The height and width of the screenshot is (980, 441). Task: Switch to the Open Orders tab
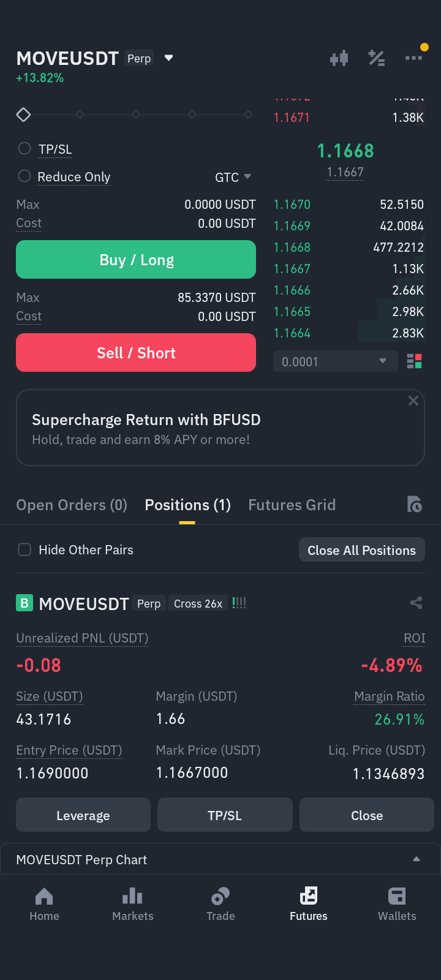72,505
